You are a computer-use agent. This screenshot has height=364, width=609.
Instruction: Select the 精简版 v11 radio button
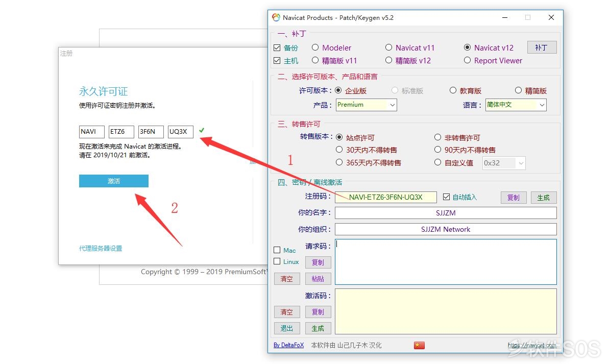(x=315, y=60)
